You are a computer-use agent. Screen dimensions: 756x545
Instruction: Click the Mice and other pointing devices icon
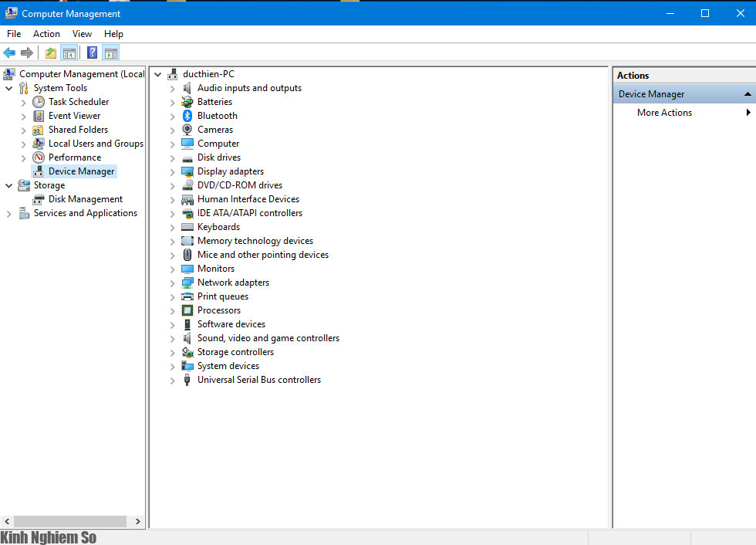pos(187,255)
